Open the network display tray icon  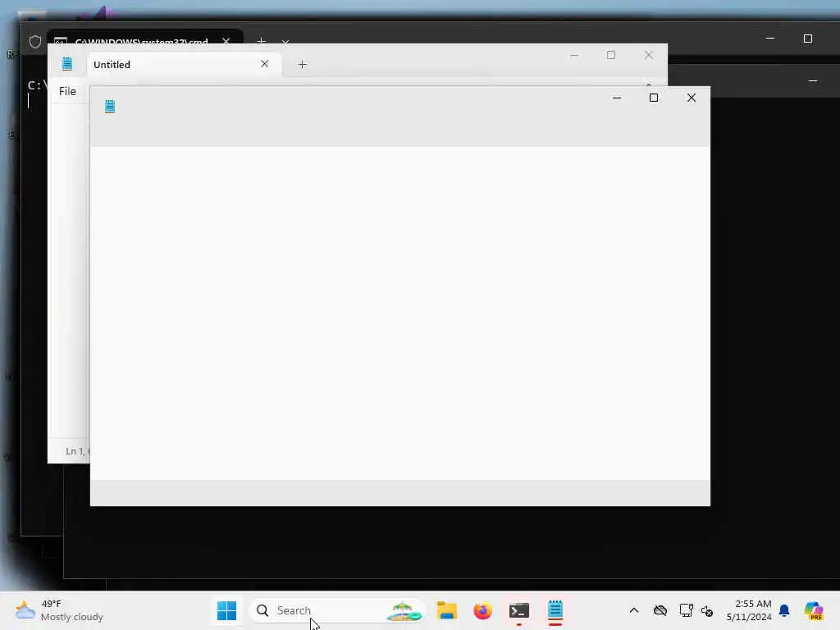pos(686,610)
